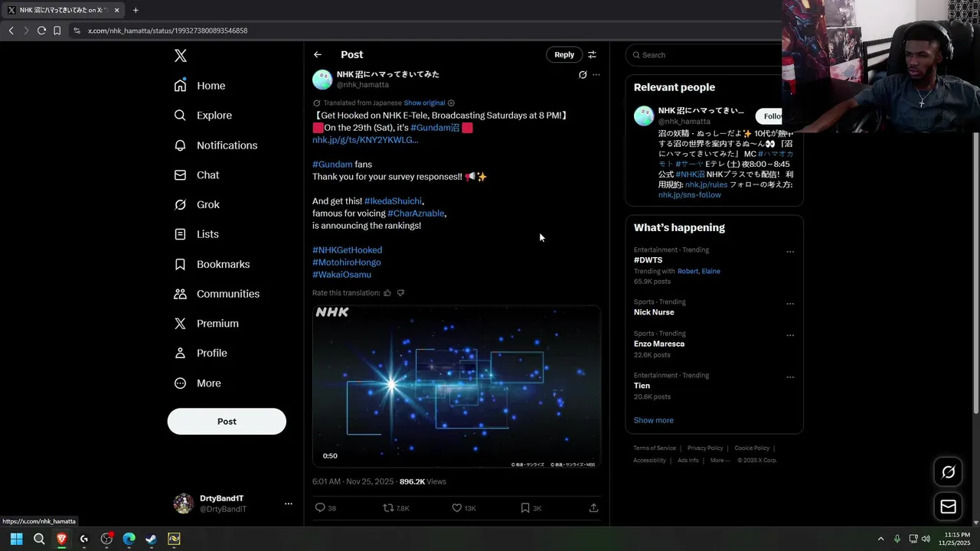Go to Home in sidebar
The width and height of the screenshot is (980, 551).
[x=200, y=86]
